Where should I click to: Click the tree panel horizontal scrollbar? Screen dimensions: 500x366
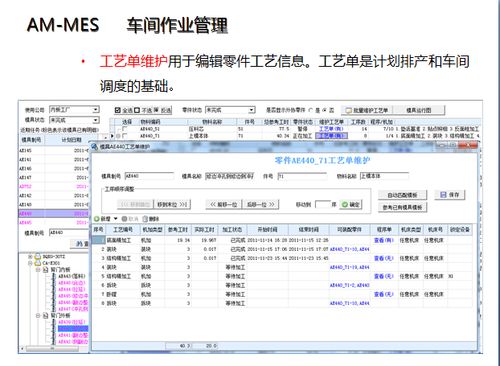(x=53, y=349)
